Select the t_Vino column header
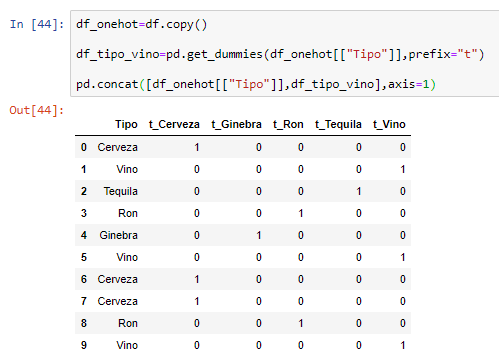 pos(389,124)
